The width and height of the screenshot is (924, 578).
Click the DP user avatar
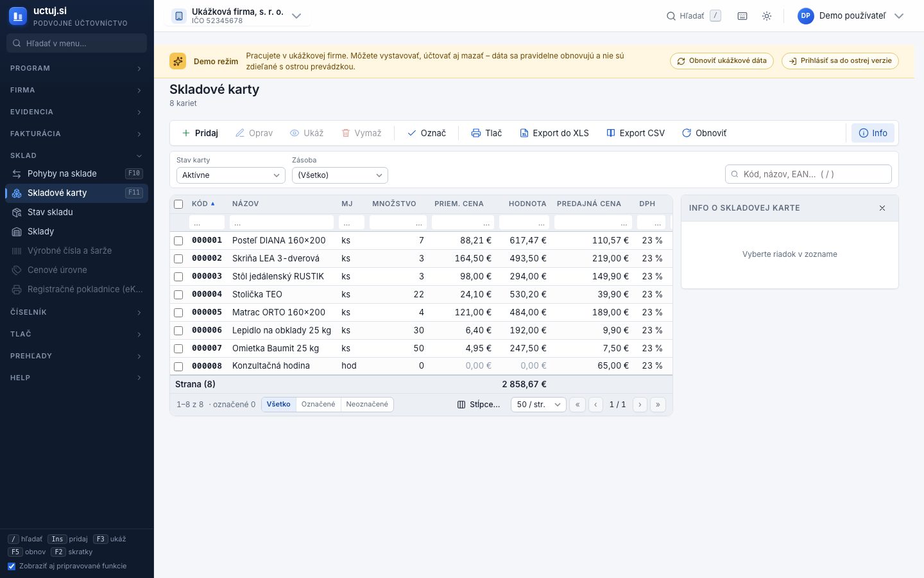(x=805, y=16)
